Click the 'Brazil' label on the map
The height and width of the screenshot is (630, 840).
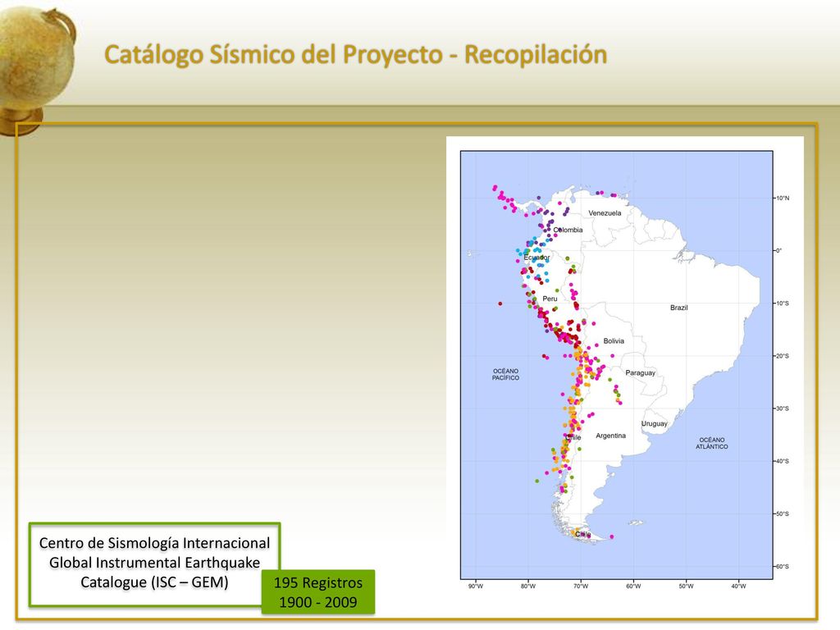(678, 308)
